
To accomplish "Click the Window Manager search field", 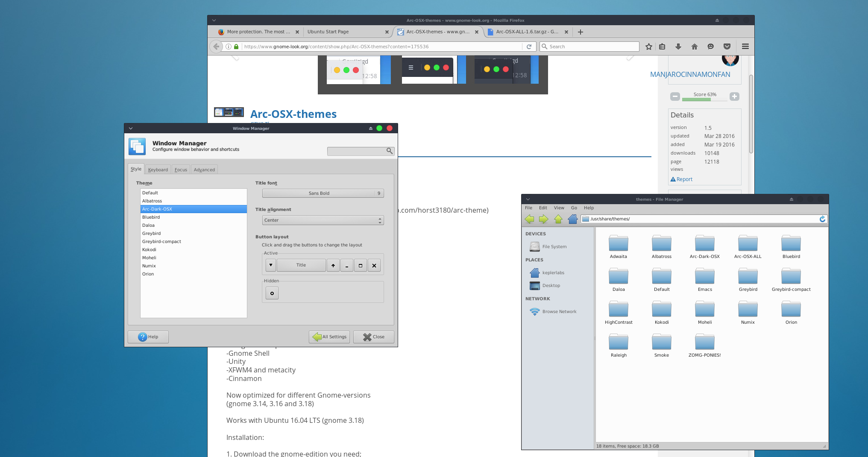I will [361, 151].
